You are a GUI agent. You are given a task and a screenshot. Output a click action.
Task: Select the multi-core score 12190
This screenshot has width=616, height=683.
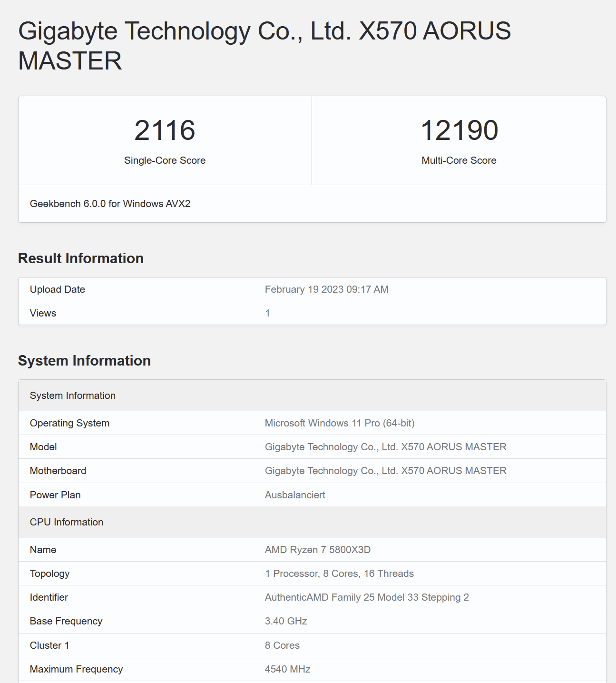pyautogui.click(x=459, y=130)
